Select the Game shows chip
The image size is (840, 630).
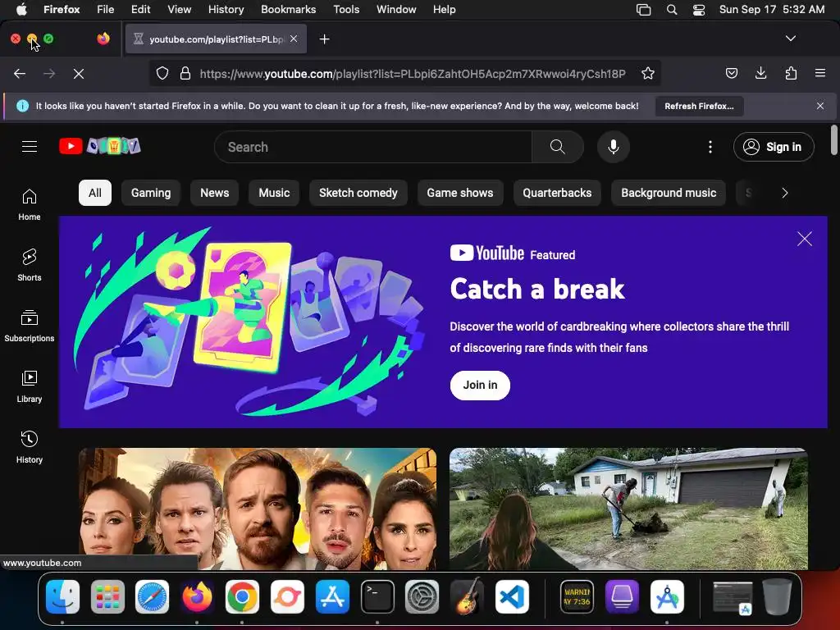(460, 193)
